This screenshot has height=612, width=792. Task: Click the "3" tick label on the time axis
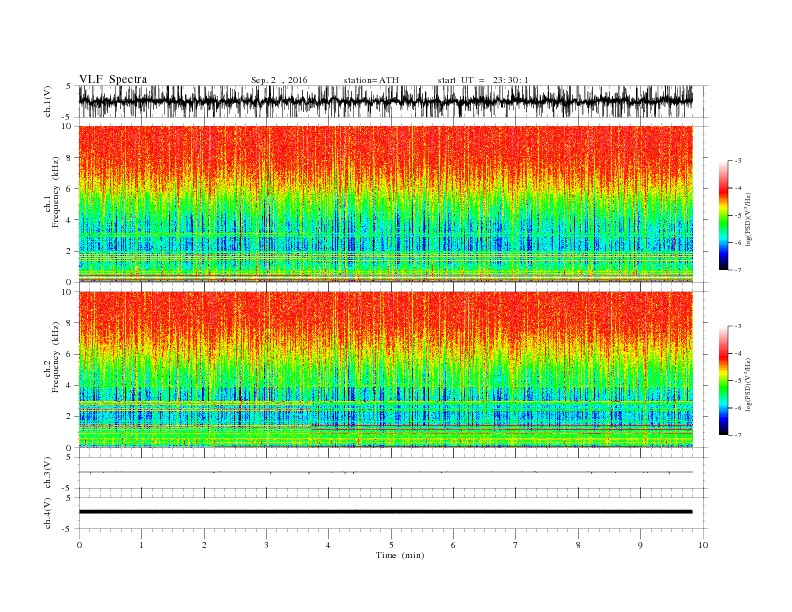(x=266, y=545)
